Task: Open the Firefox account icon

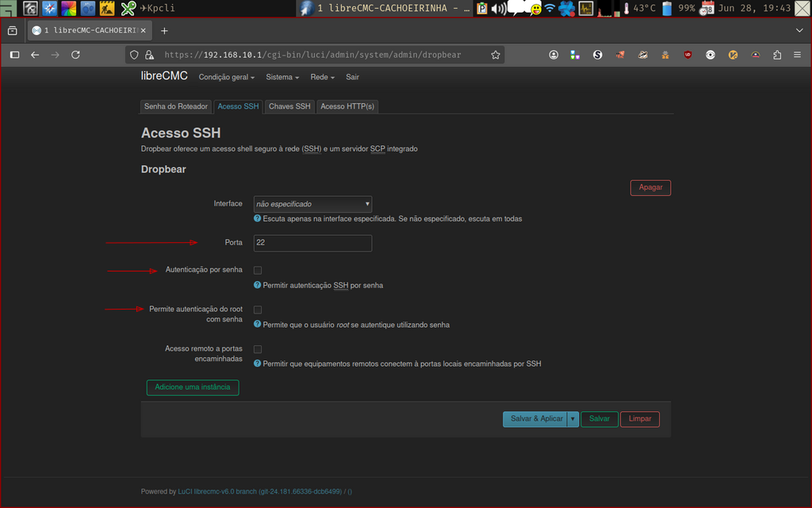Action: click(553, 55)
